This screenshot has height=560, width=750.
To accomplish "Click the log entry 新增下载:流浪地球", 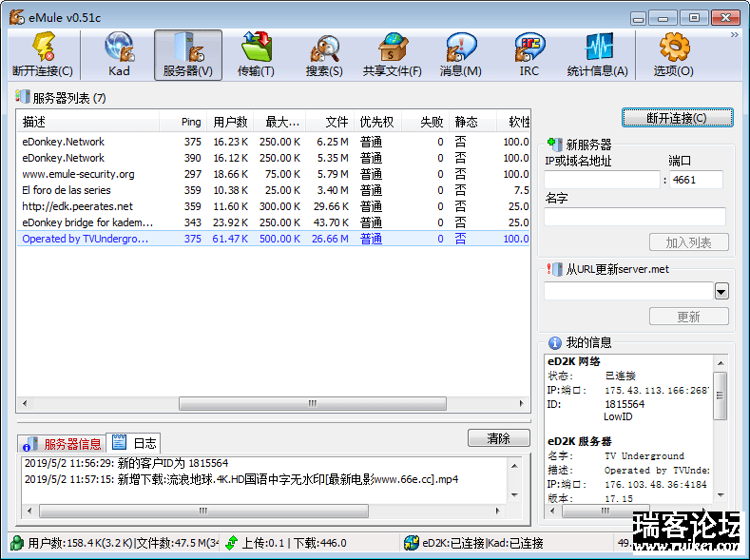I will pos(241,479).
